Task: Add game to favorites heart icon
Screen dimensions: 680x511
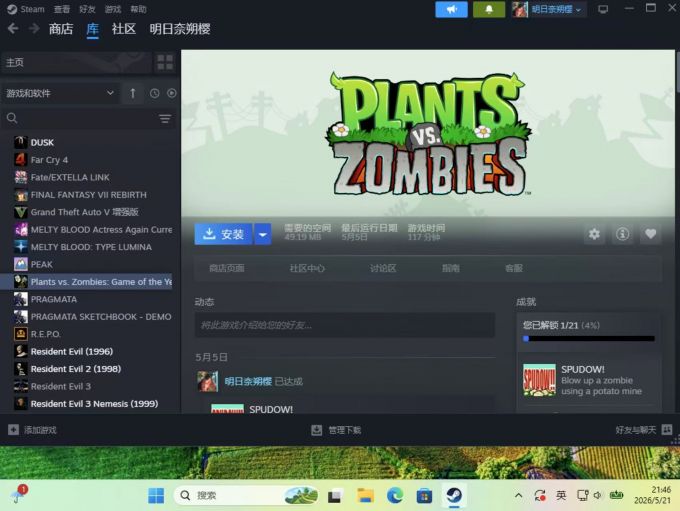Action: click(650, 234)
